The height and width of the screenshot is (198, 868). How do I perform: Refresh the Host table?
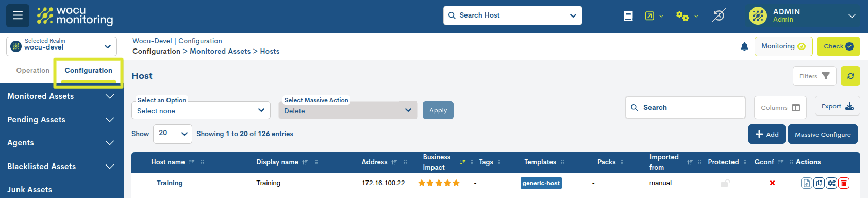[x=850, y=76]
